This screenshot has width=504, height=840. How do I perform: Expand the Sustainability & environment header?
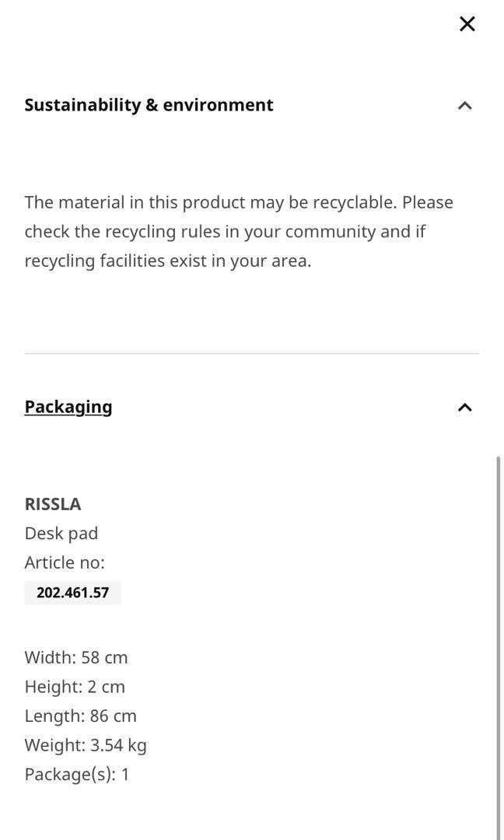click(149, 104)
